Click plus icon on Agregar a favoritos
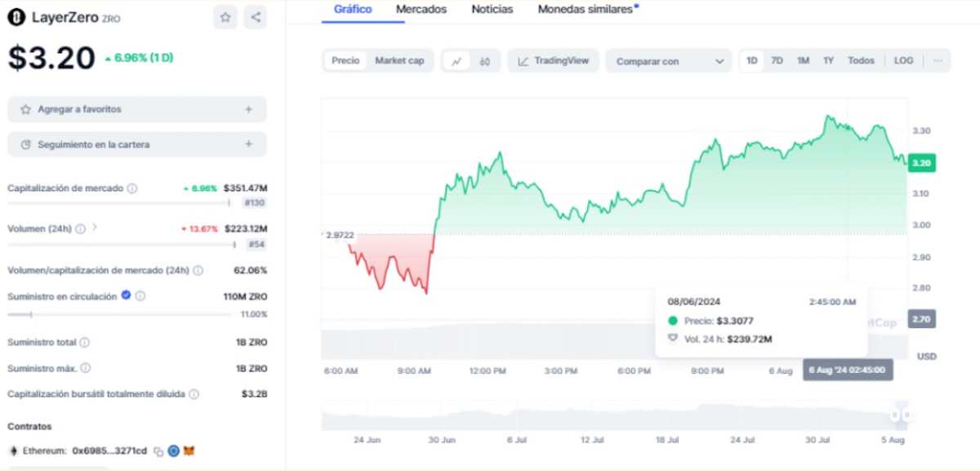980x471 pixels. (248, 109)
